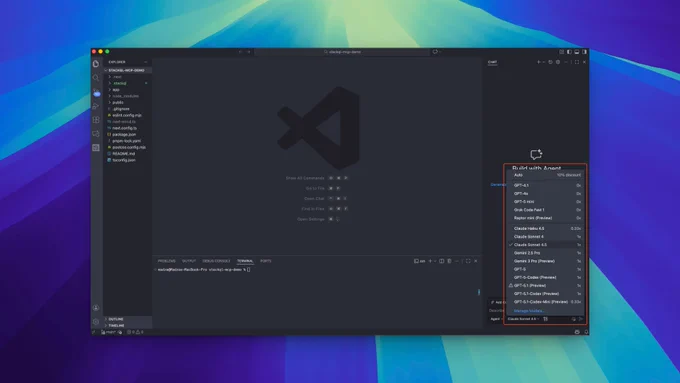The image size is (680, 383).
Task: Collapse the STACKQL-MCP-DEMO root folder
Action: click(128, 70)
